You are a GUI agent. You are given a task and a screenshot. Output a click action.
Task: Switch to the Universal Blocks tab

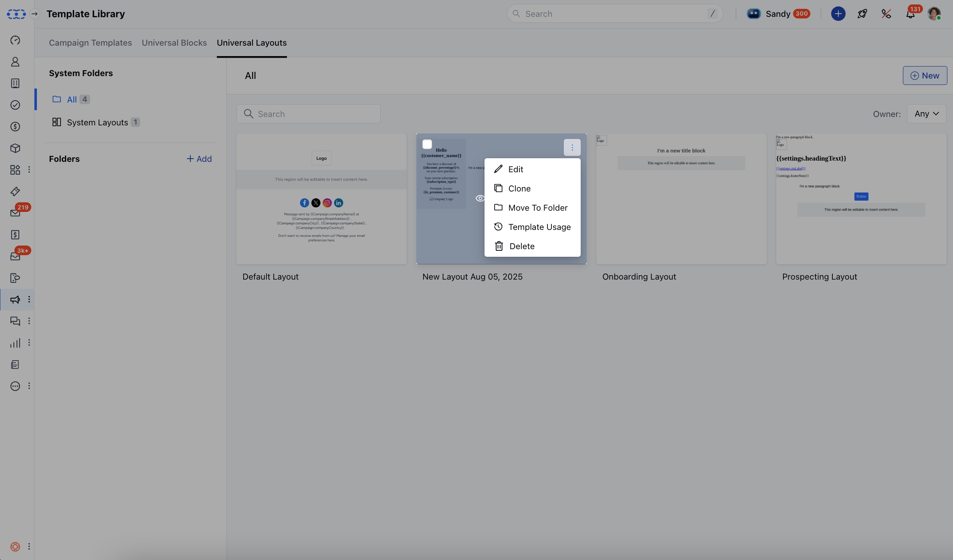coord(174,43)
